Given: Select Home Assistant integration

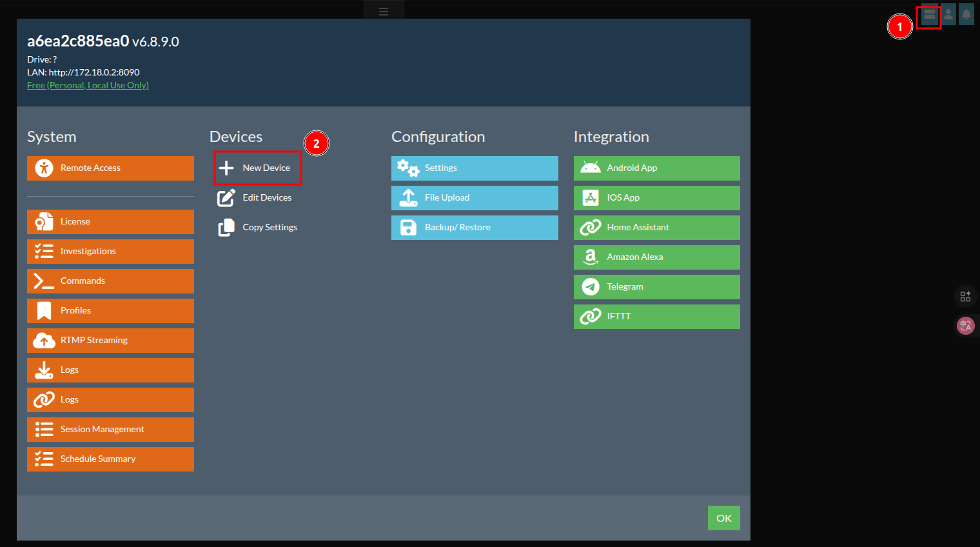Looking at the screenshot, I should click(x=656, y=228).
